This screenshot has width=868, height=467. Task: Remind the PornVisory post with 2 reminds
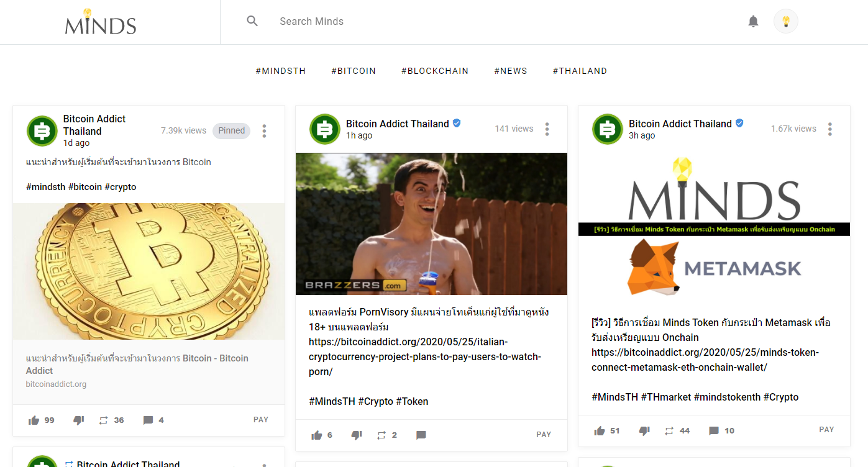click(x=381, y=435)
